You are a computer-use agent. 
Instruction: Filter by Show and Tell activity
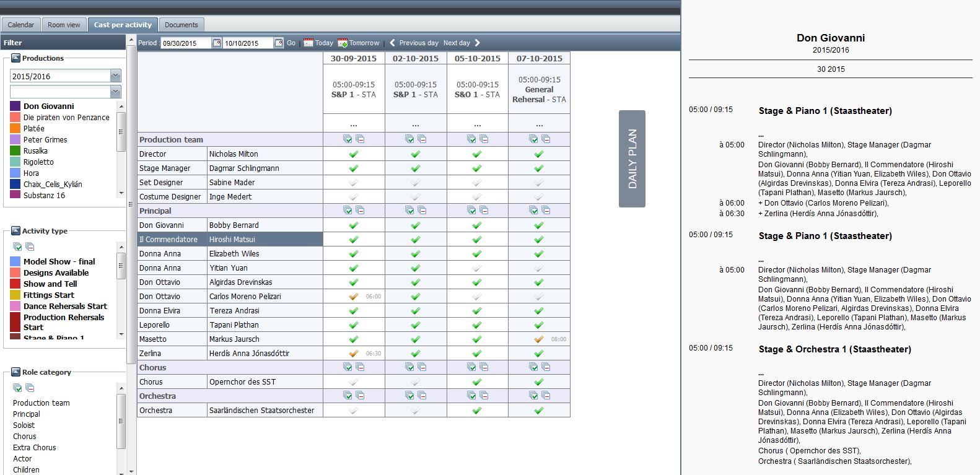pos(50,284)
